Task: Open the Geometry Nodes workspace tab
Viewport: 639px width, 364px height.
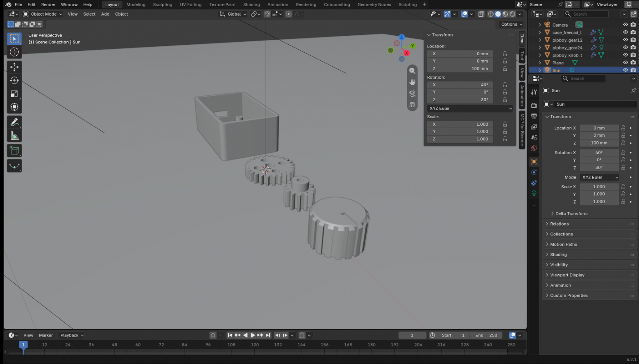Action: point(374,5)
